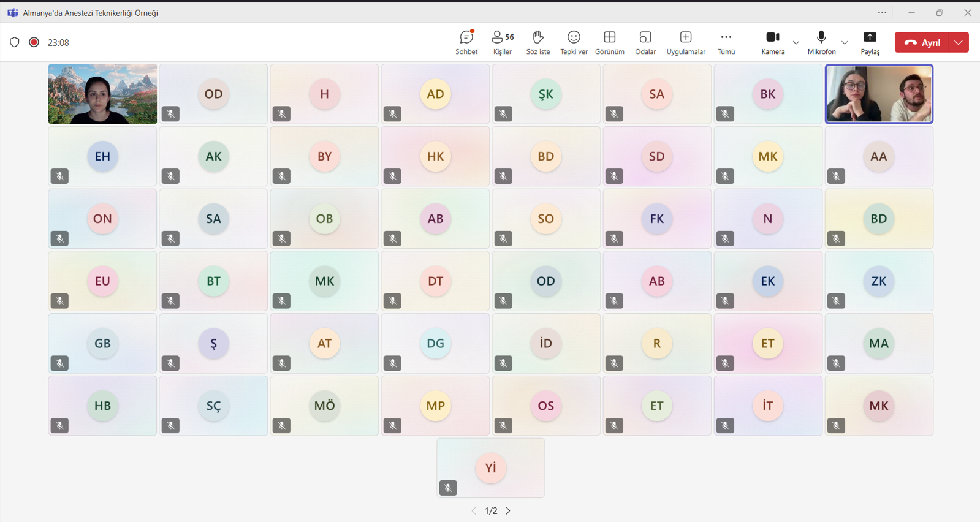Select the woman with landscape background video

[102, 94]
